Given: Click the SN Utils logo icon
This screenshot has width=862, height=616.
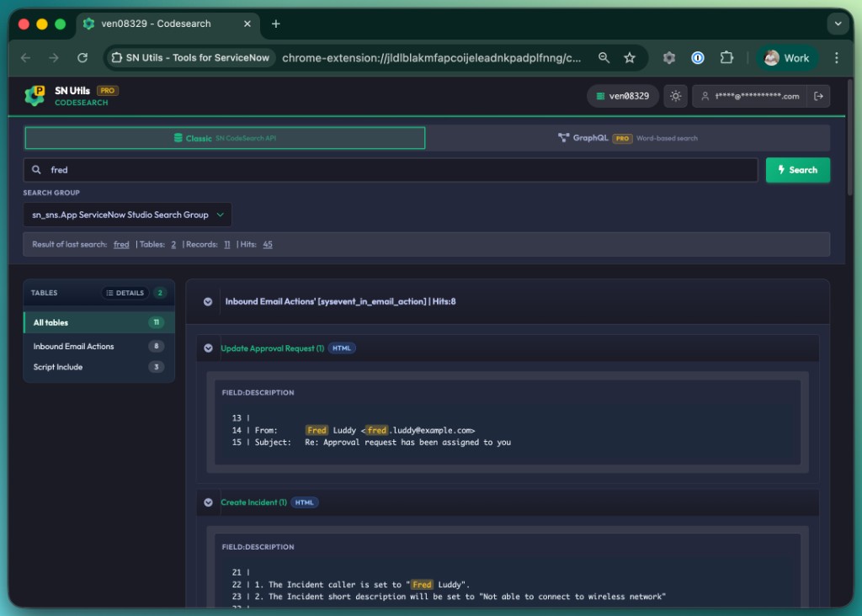Looking at the screenshot, I should [35, 96].
